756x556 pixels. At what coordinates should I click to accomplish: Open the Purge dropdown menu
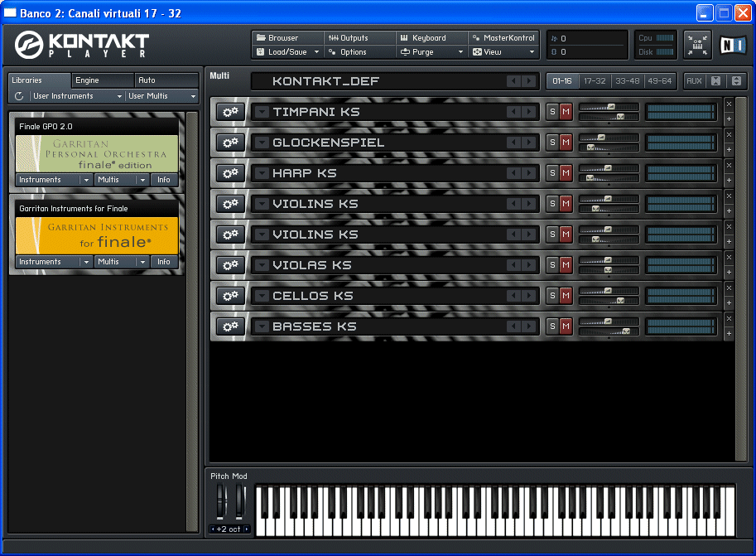431,52
